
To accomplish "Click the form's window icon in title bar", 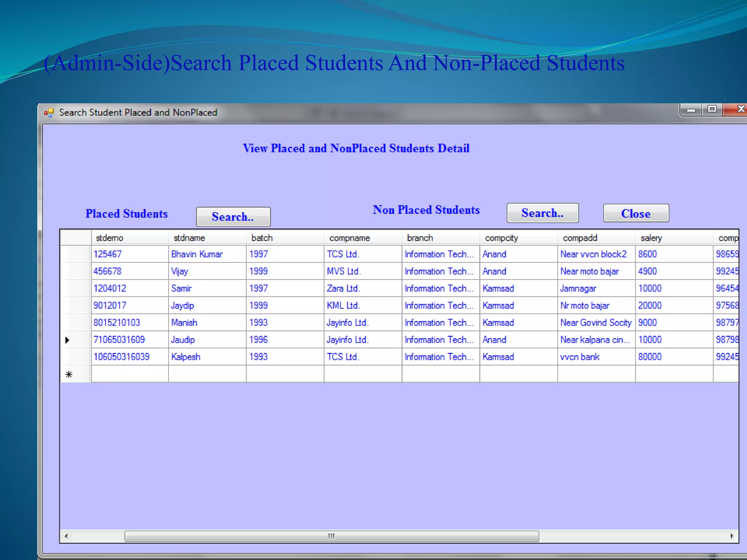I will click(49, 112).
